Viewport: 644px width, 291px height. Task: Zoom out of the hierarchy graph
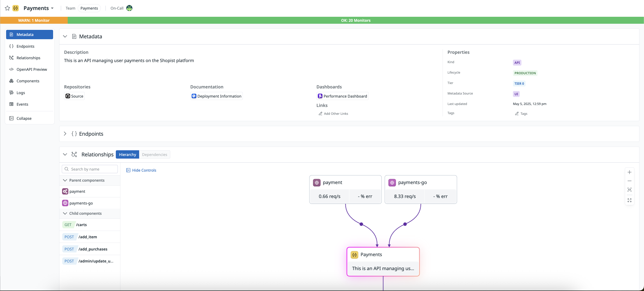(629, 181)
